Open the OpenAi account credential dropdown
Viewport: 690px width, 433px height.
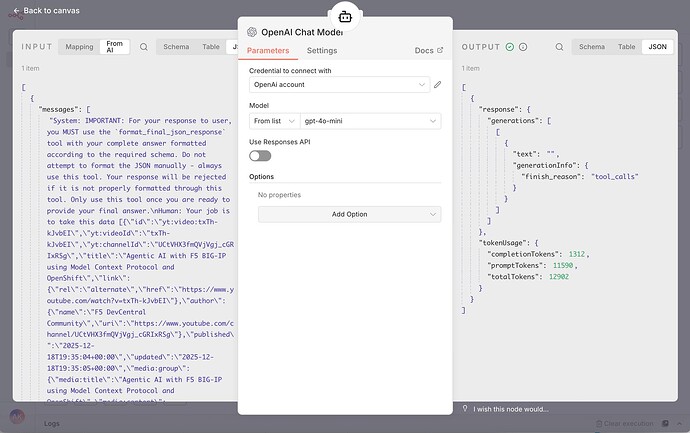(338, 85)
